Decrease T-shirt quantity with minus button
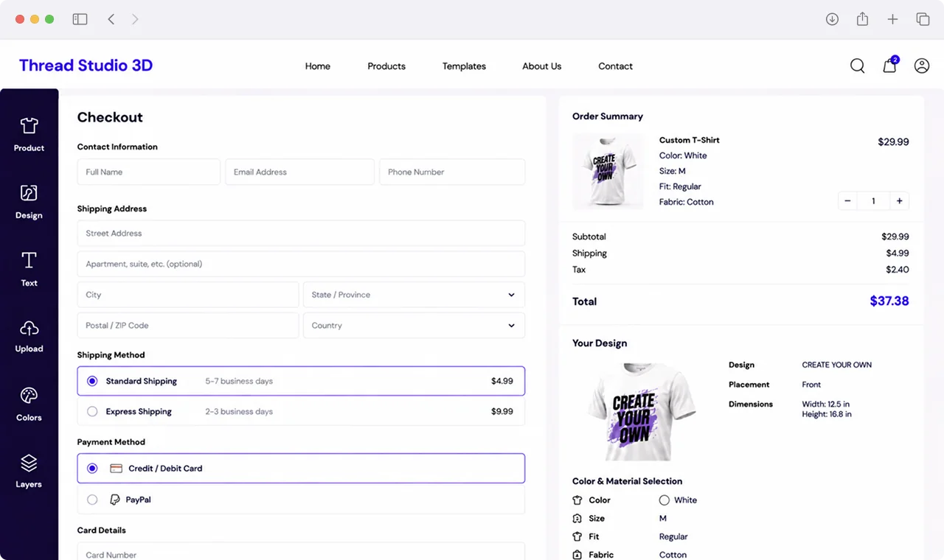The height and width of the screenshot is (560, 944). (847, 200)
